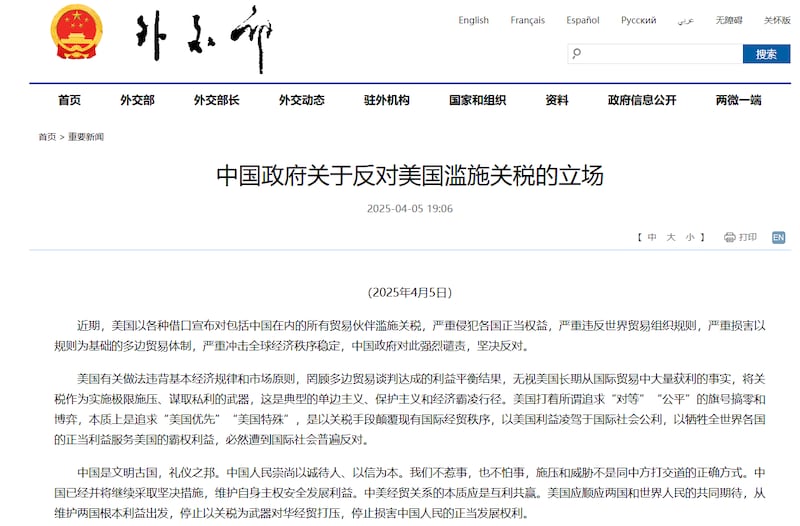Click the national emblem logo

(69, 37)
